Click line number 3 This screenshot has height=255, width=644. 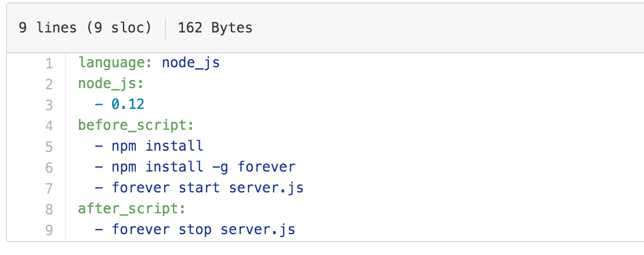click(49, 105)
